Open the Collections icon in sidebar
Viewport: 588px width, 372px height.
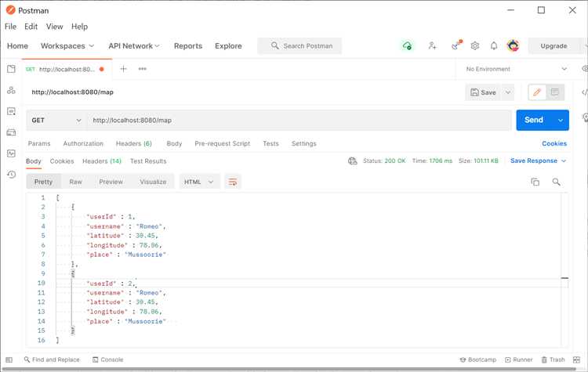[x=11, y=69]
